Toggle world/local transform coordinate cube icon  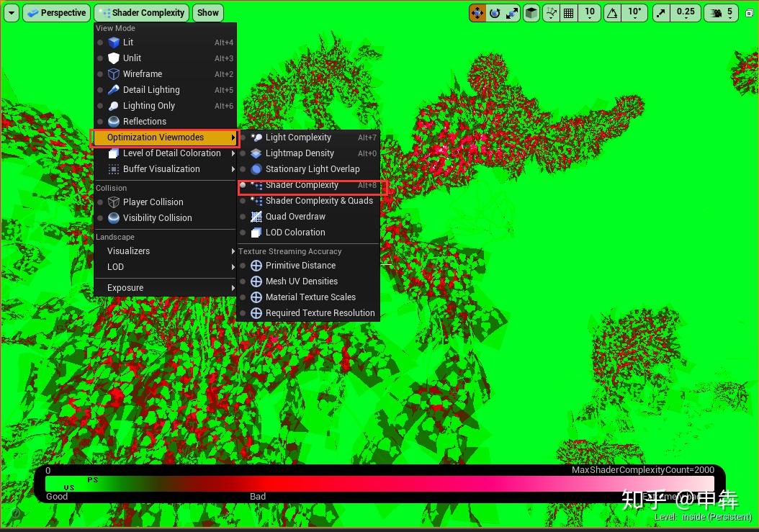tap(531, 13)
